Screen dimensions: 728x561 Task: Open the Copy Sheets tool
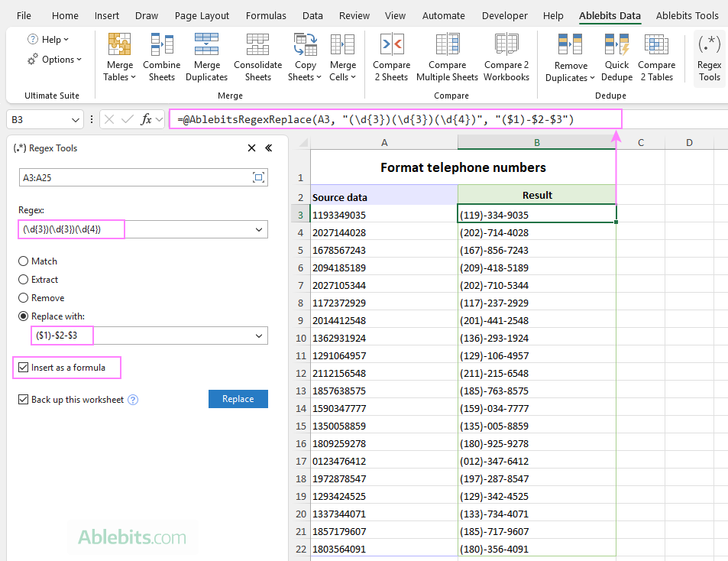pyautogui.click(x=305, y=57)
